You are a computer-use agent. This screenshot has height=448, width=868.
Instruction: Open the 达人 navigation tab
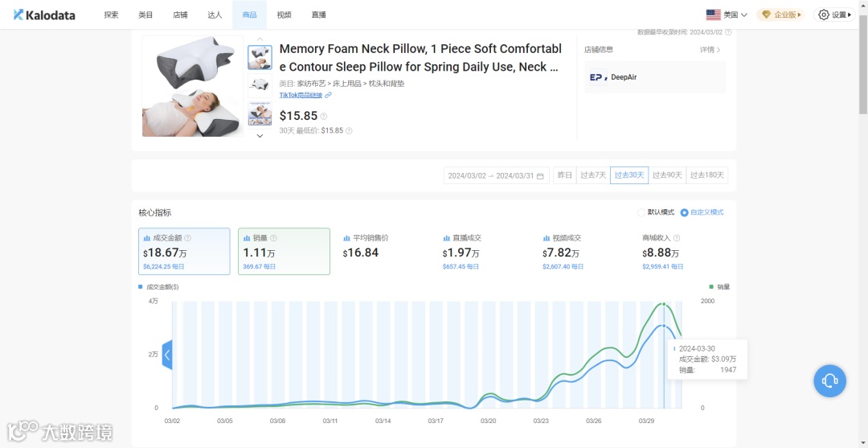click(x=215, y=14)
